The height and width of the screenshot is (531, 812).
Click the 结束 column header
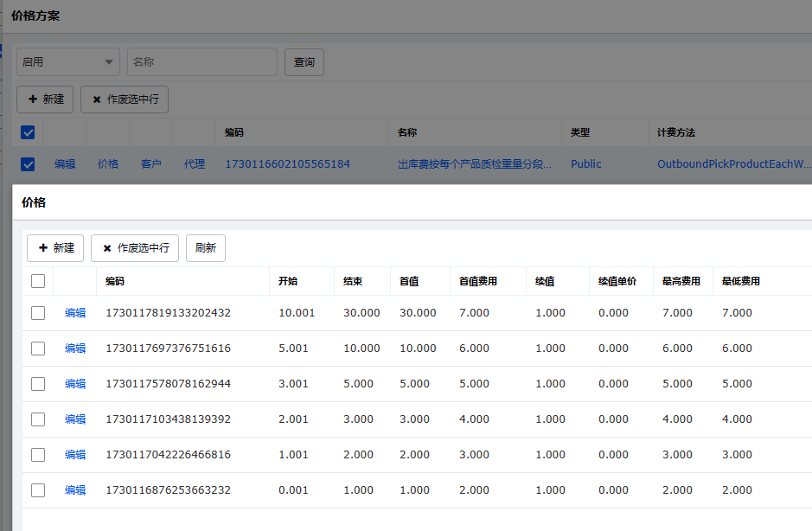click(353, 281)
